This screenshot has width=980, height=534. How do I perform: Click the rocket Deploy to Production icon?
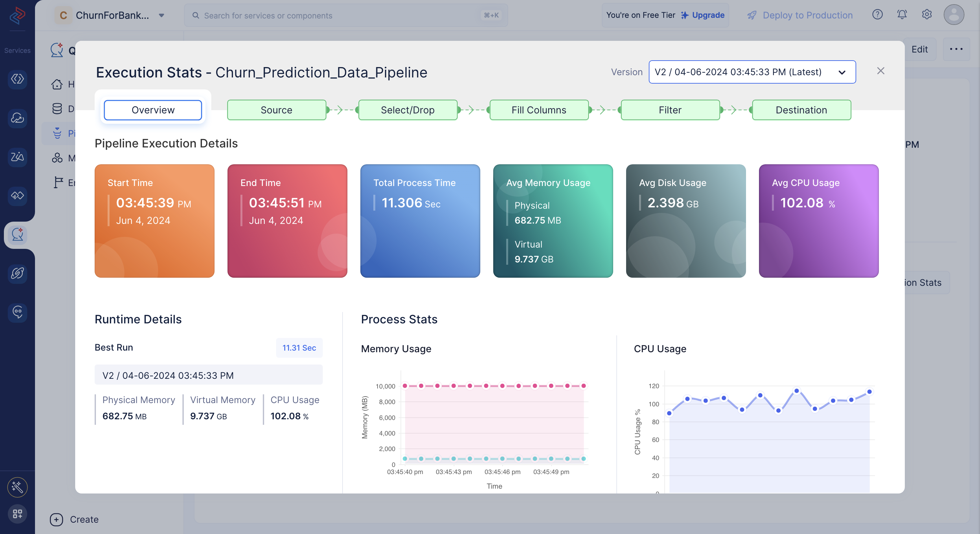point(752,14)
